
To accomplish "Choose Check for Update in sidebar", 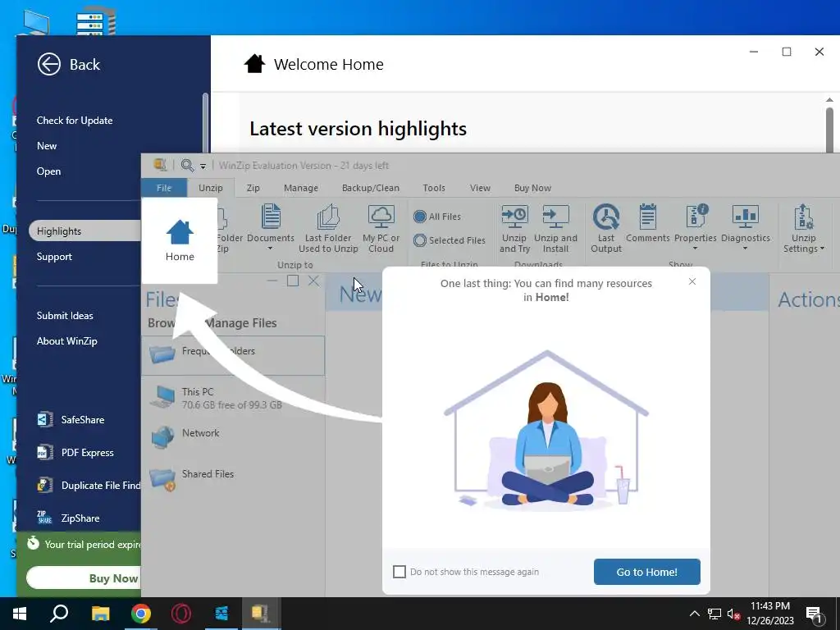I will (x=75, y=121).
